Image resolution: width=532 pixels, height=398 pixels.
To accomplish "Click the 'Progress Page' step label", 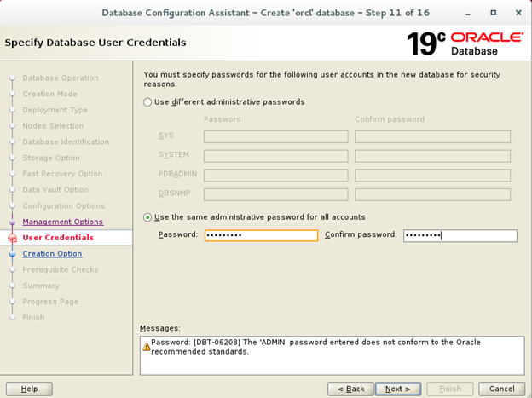I will [50, 302].
